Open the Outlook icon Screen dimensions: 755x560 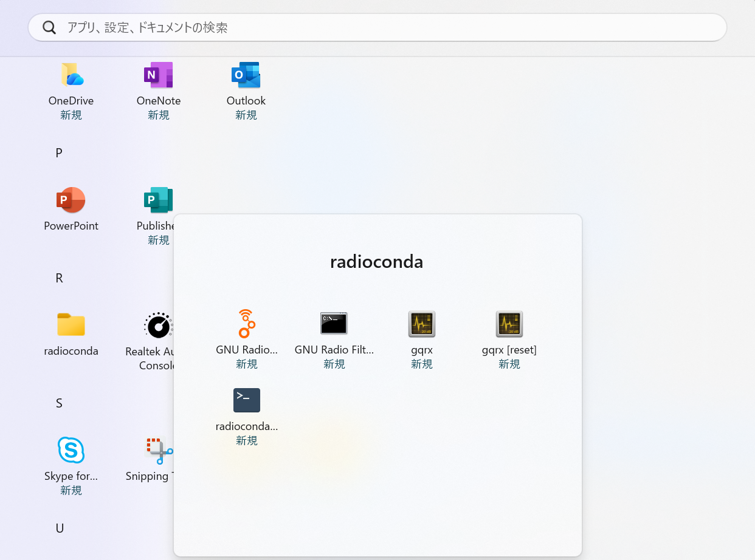[246, 75]
